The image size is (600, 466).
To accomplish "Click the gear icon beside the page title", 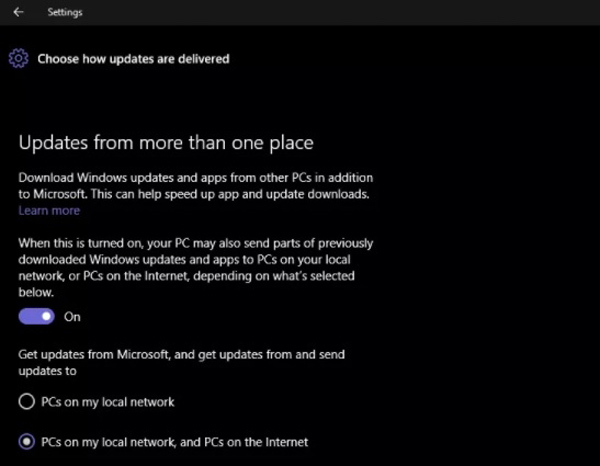I will tap(18, 59).
